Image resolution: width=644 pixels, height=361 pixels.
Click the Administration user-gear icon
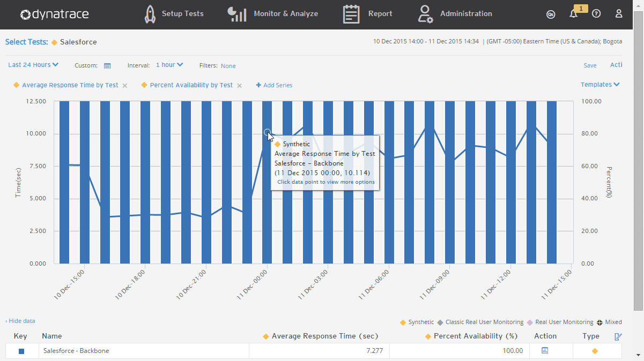click(425, 14)
